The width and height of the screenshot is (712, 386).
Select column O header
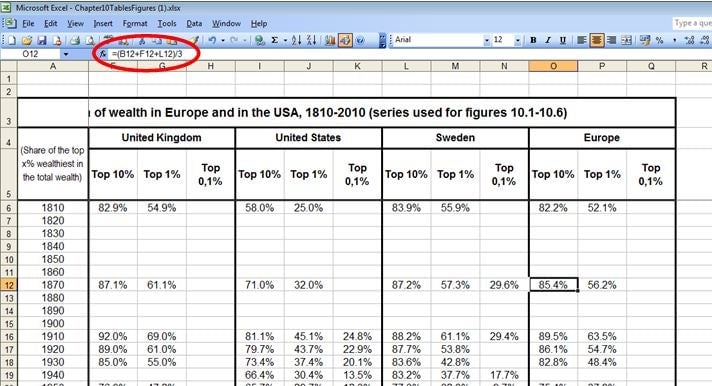point(553,66)
